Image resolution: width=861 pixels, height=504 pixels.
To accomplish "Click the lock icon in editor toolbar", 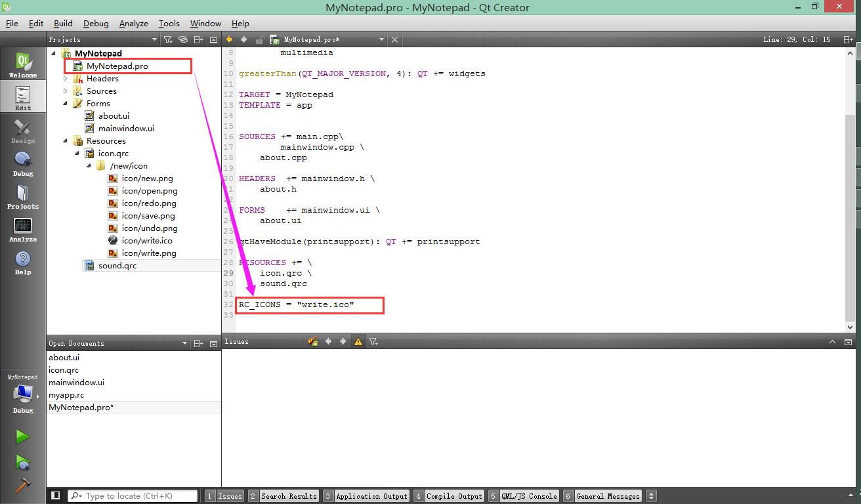I will tap(259, 39).
